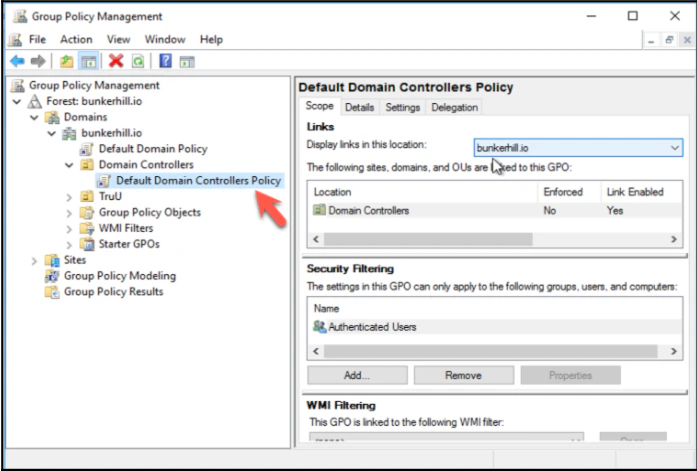This screenshot has height=471, width=697.
Task: Click the red X Delete icon
Action: tap(116, 61)
